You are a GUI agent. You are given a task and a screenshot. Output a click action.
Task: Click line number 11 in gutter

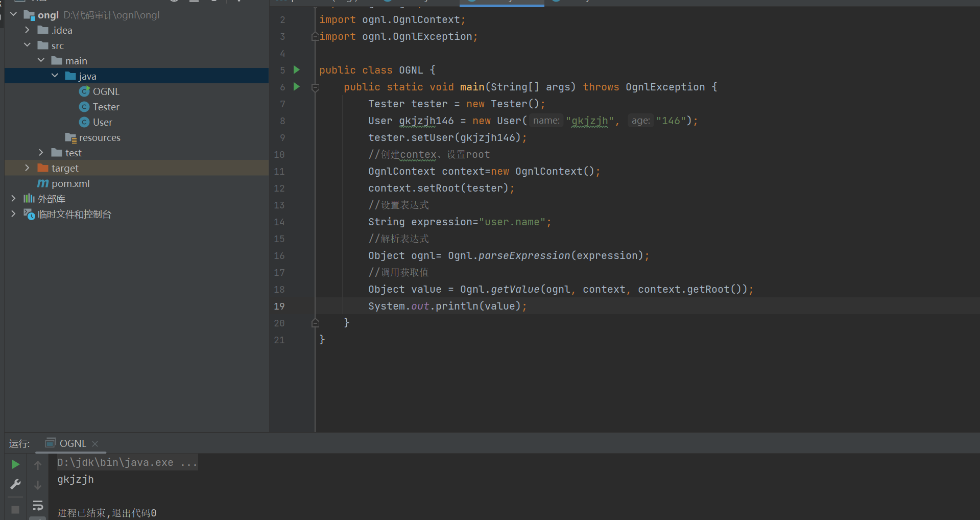(x=279, y=172)
